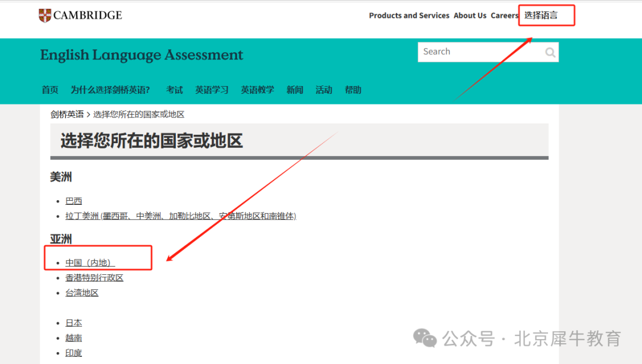This screenshot has width=642, height=364.
Task: Open the 英语教学 navigation item
Action: pos(257,90)
